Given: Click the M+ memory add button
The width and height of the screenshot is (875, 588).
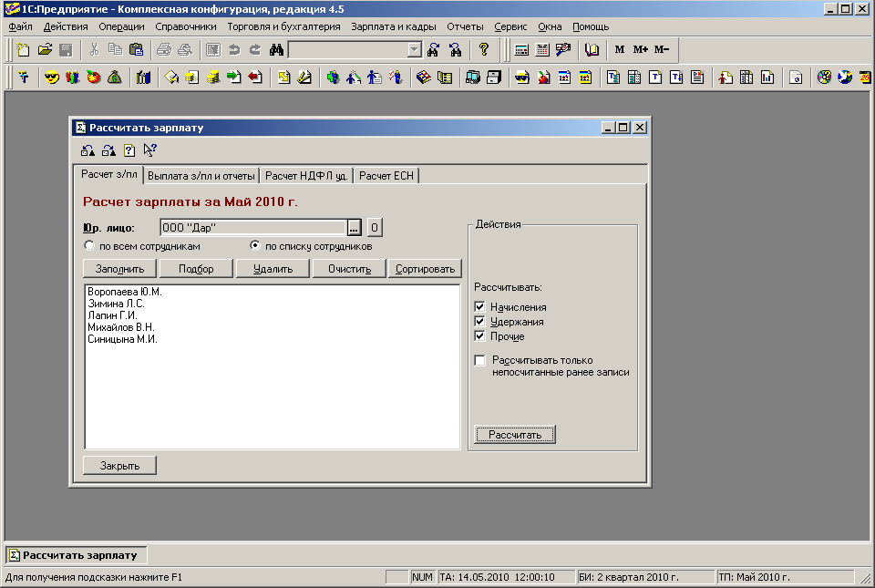Looking at the screenshot, I should click(641, 49).
